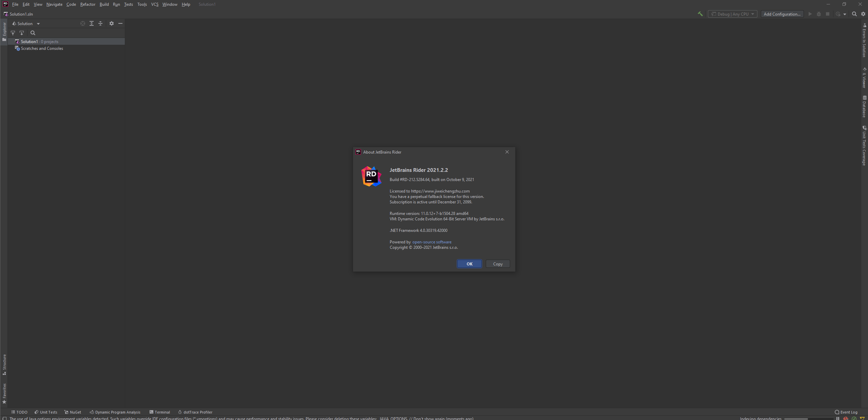
Task: Click the Stop square icon in toolbar
Action: [x=828, y=14]
